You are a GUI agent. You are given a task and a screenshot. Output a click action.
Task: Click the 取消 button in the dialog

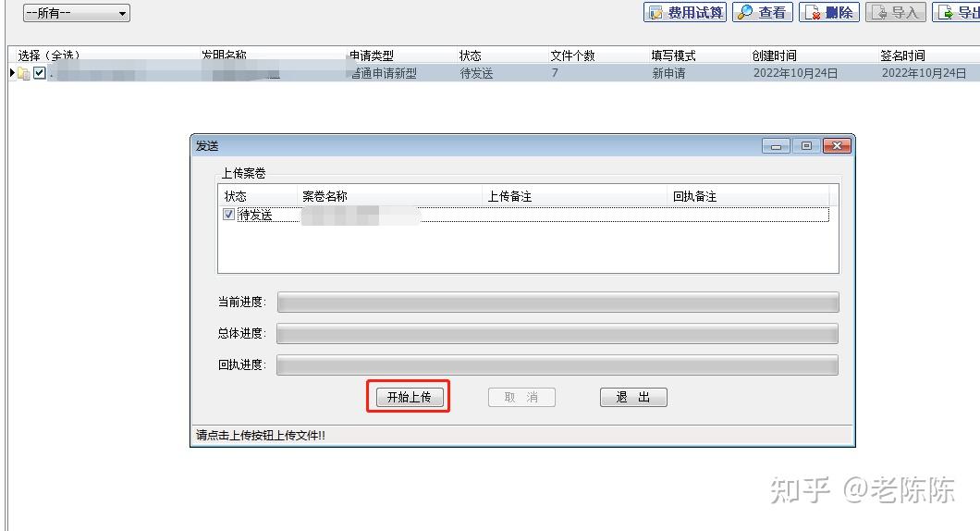click(x=521, y=397)
